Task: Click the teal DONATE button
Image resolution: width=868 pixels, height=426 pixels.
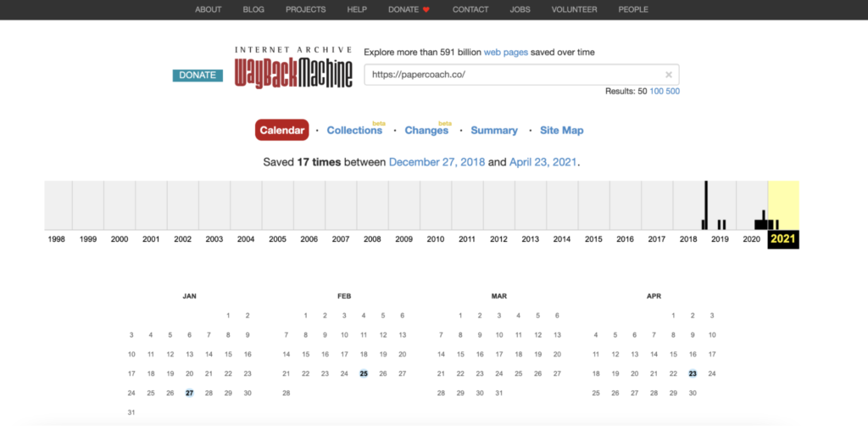Action: pos(198,76)
